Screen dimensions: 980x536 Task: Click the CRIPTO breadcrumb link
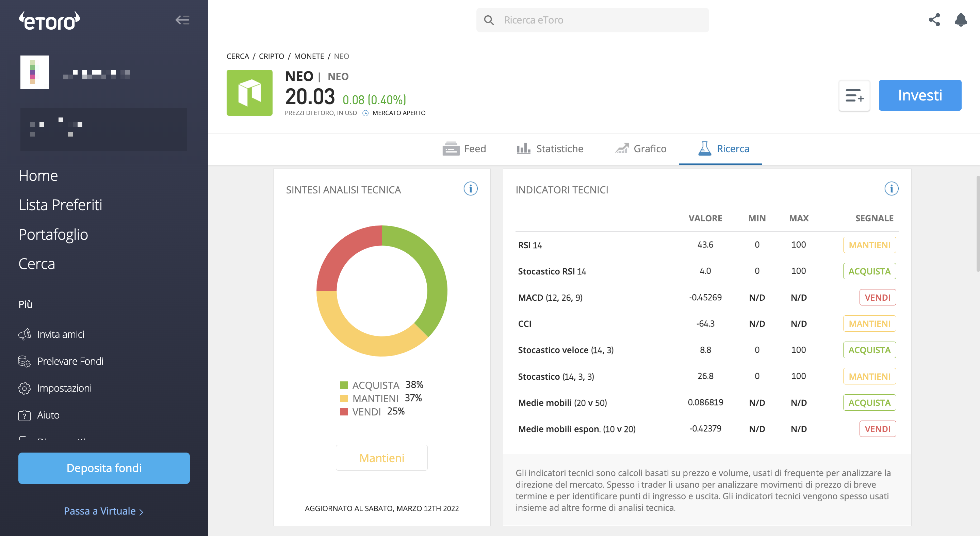point(271,56)
